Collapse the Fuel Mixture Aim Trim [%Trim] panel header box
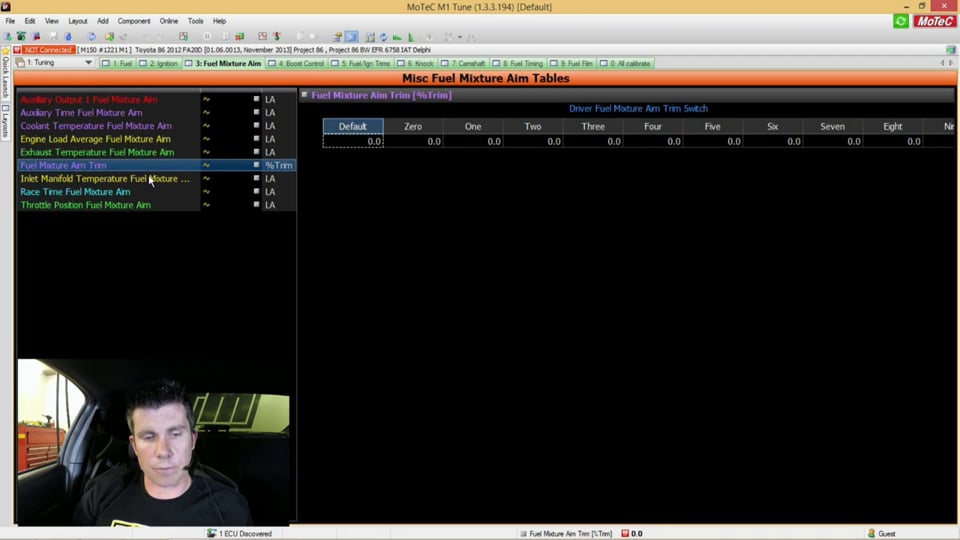960x540 pixels. pos(304,94)
